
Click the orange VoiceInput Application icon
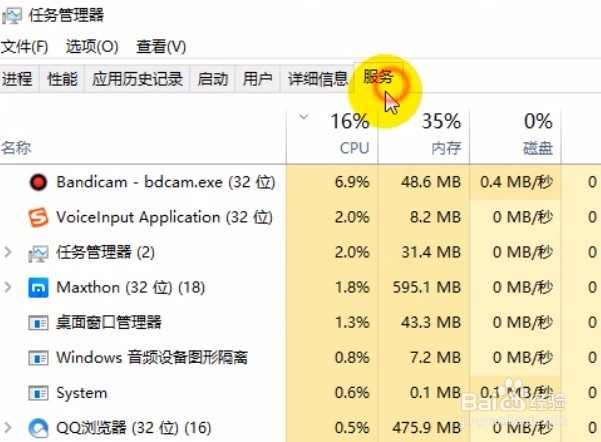click(38, 217)
